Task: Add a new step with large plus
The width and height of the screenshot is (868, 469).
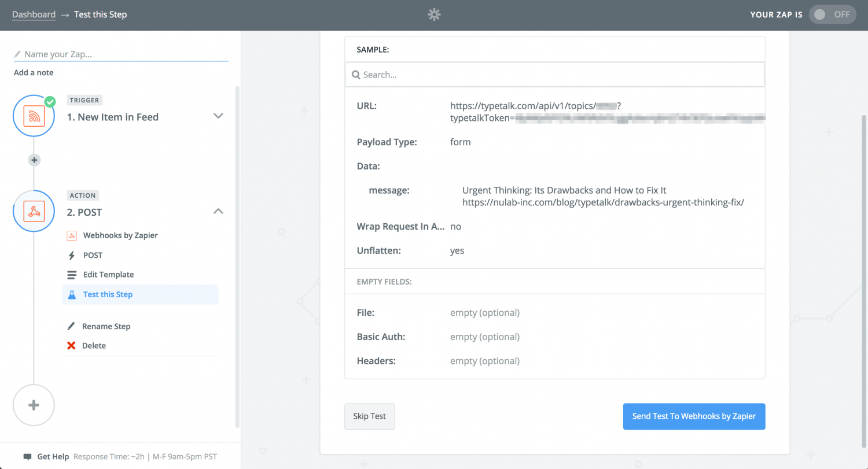Action: (34, 405)
